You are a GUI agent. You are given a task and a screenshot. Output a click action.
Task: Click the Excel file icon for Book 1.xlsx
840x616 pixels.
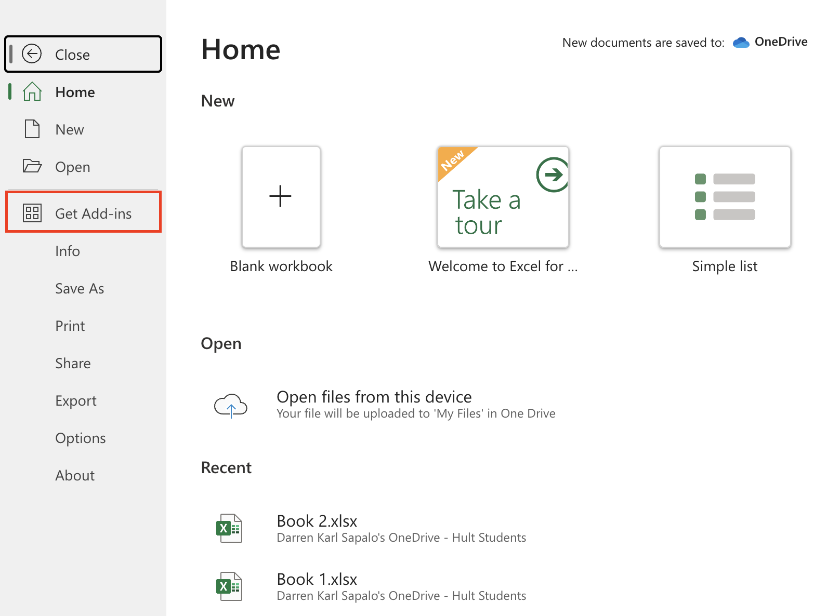coord(229,586)
